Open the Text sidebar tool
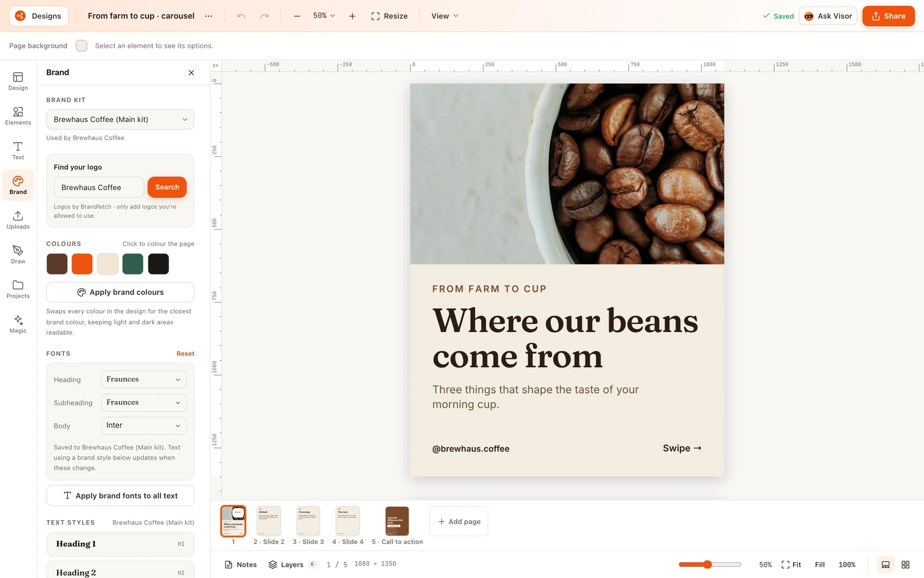Screen dimensions: 924x578 [18, 151]
